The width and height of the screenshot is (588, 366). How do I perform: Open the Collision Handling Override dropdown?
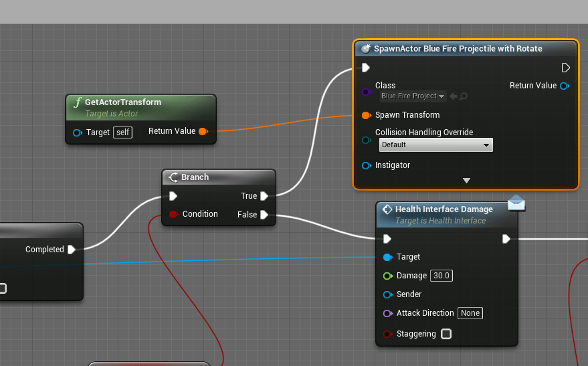[435, 145]
